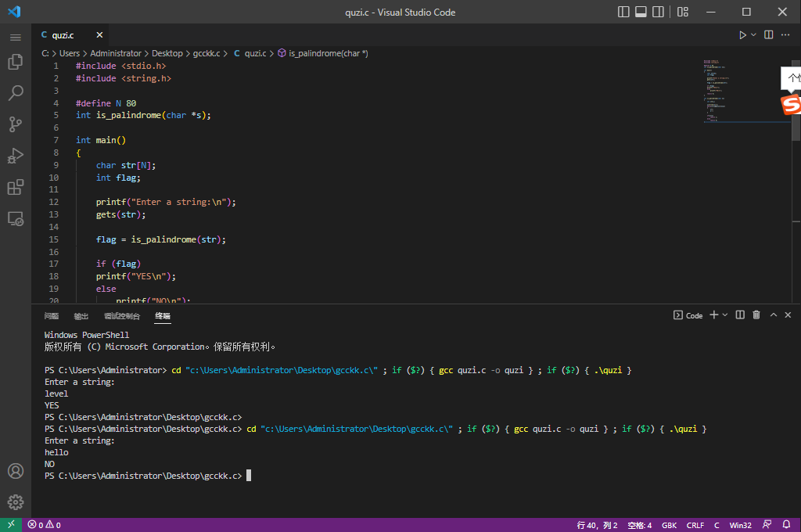The height and width of the screenshot is (532, 801).
Task: Kill terminal with the trash icon
Action: click(756, 315)
